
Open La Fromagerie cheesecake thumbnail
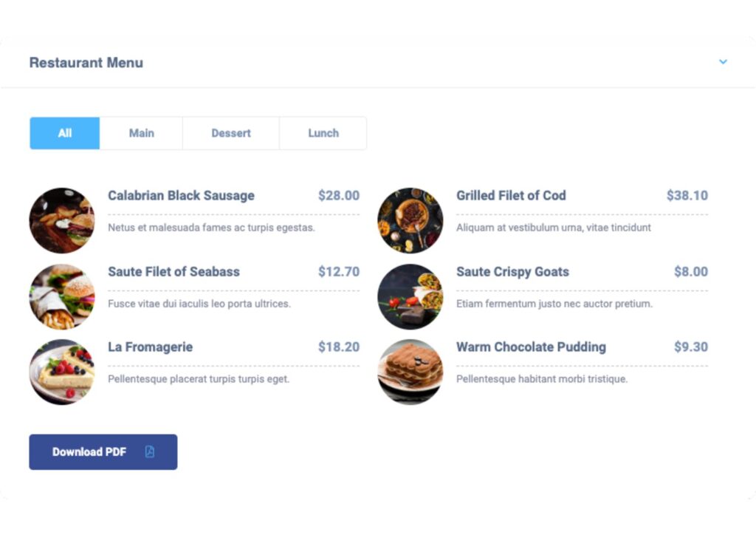[x=62, y=372]
